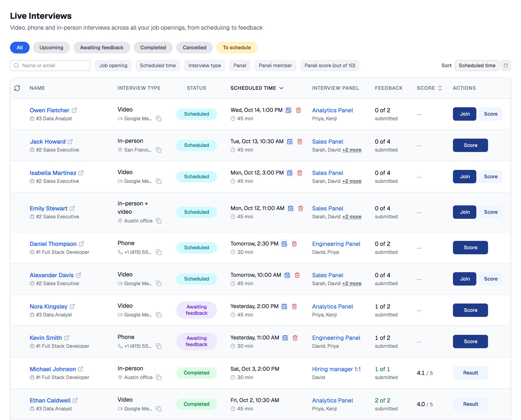The height and width of the screenshot is (420, 521).
Task: Switch to Awaiting feedback tab
Action: click(102, 47)
